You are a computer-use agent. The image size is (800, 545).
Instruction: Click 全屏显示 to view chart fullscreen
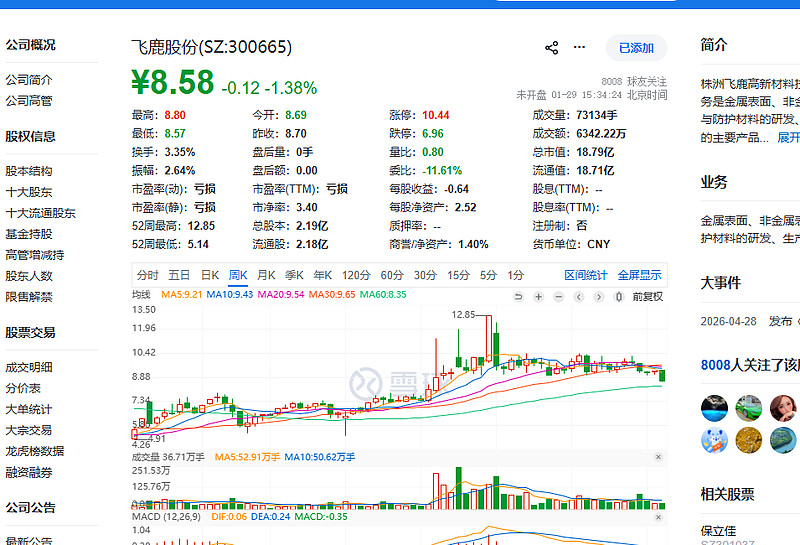coord(639,276)
